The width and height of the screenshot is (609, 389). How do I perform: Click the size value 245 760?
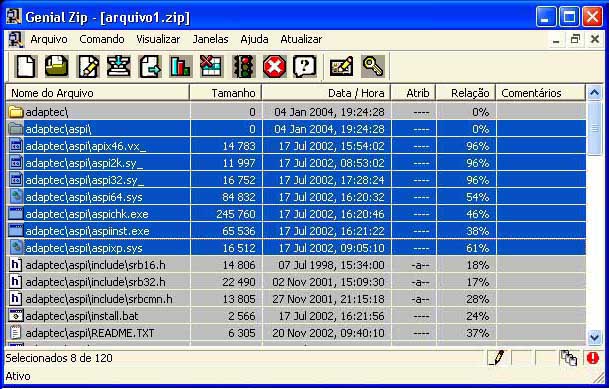(x=236, y=214)
